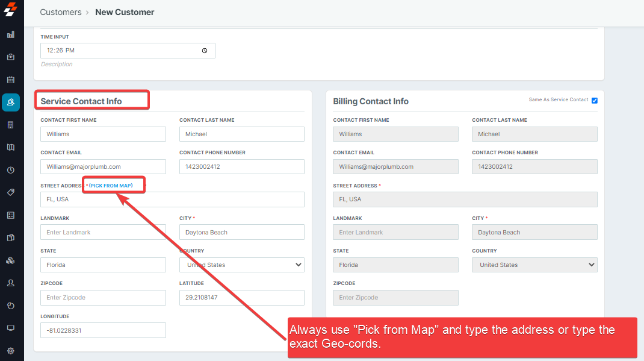This screenshot has height=361, width=644.
Task: Select the highlighted customers icon
Action: [x=11, y=102]
